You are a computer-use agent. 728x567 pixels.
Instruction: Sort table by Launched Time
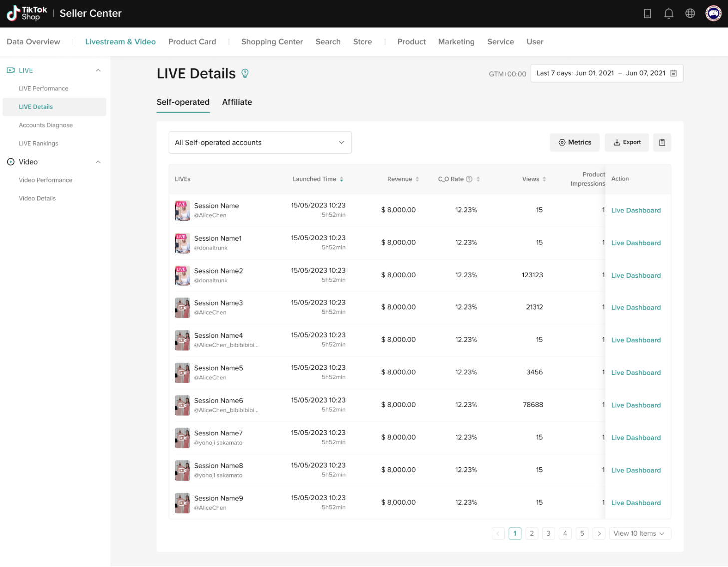pyautogui.click(x=341, y=179)
